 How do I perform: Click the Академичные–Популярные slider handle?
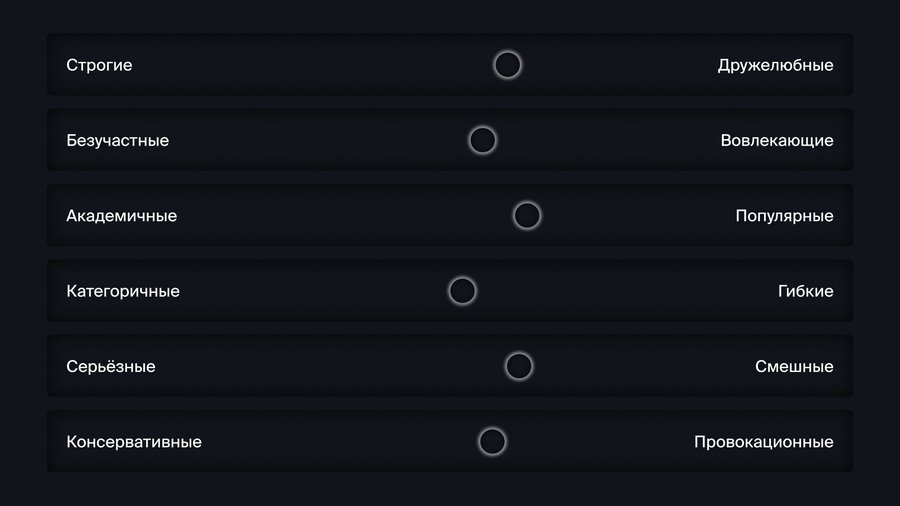pyautogui.click(x=527, y=215)
